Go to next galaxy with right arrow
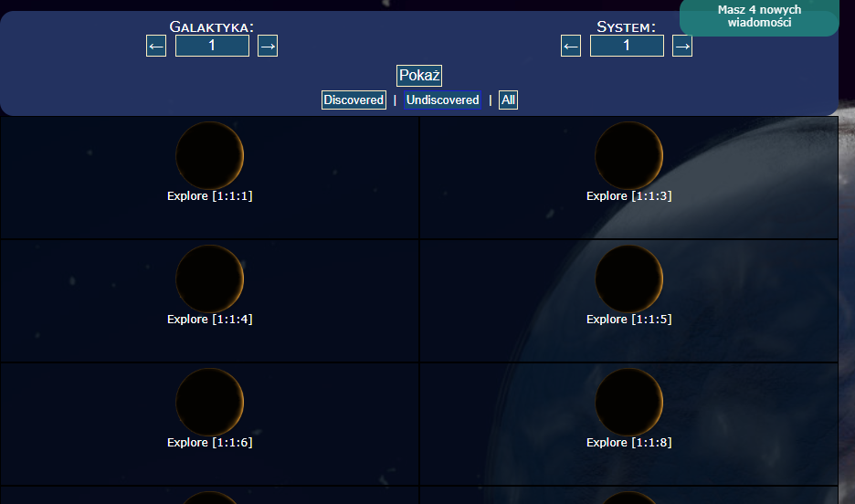 268,46
